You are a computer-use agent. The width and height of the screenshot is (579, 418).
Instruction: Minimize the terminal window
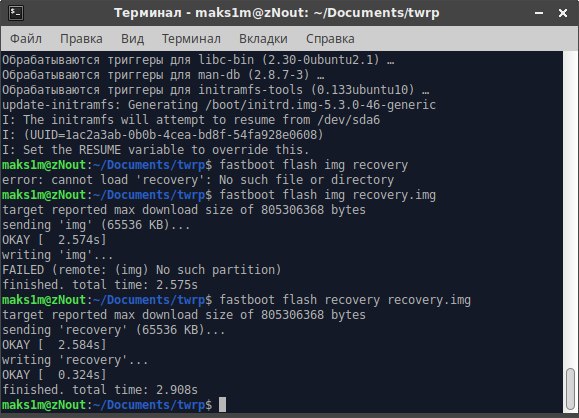[x=539, y=13]
